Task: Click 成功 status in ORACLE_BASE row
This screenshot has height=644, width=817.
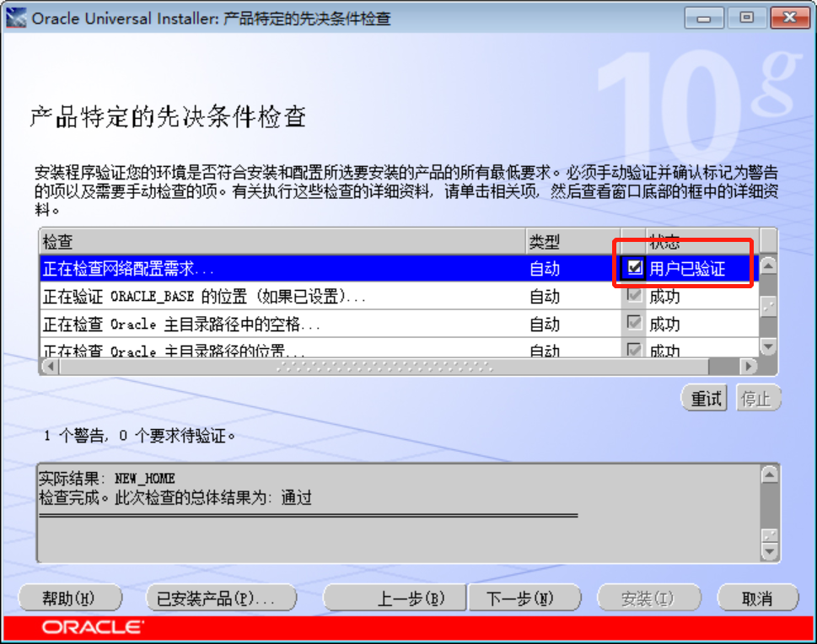Action: click(664, 296)
